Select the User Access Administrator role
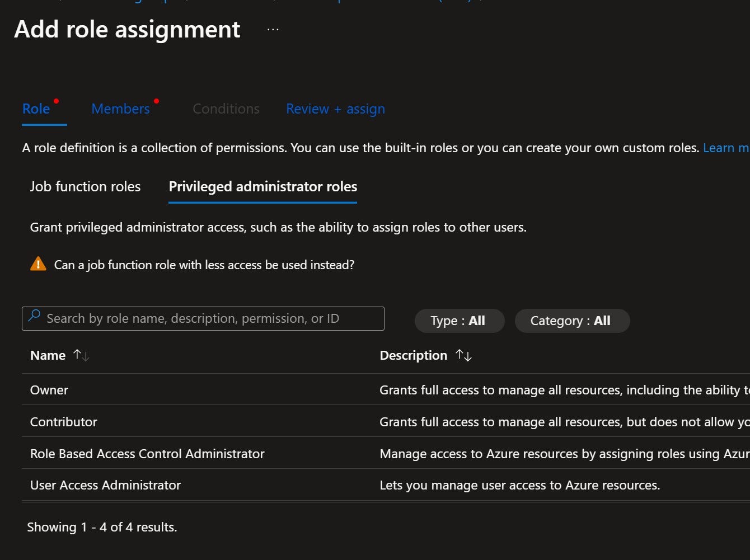This screenshot has height=560, width=750. pos(386,485)
